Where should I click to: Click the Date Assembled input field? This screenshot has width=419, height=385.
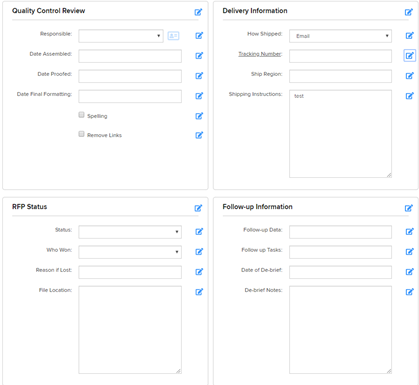tap(130, 56)
